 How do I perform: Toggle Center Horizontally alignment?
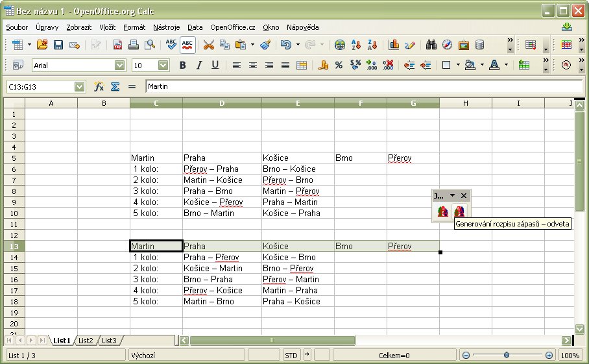(x=253, y=66)
